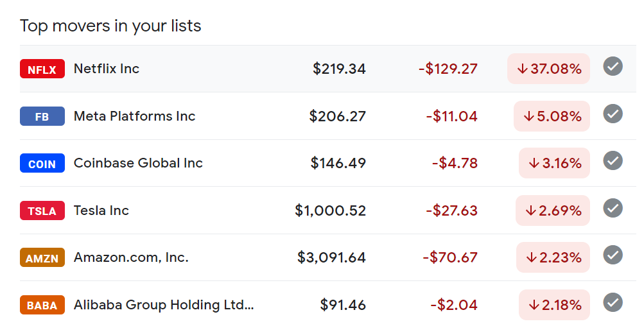Uncheck the Netflix watchlist checkmark

click(x=613, y=67)
